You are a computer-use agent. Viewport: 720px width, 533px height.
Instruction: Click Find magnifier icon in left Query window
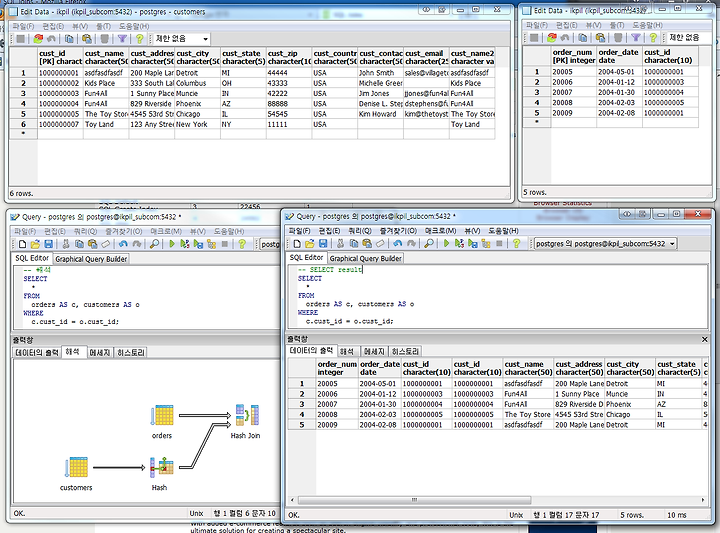(x=154, y=244)
